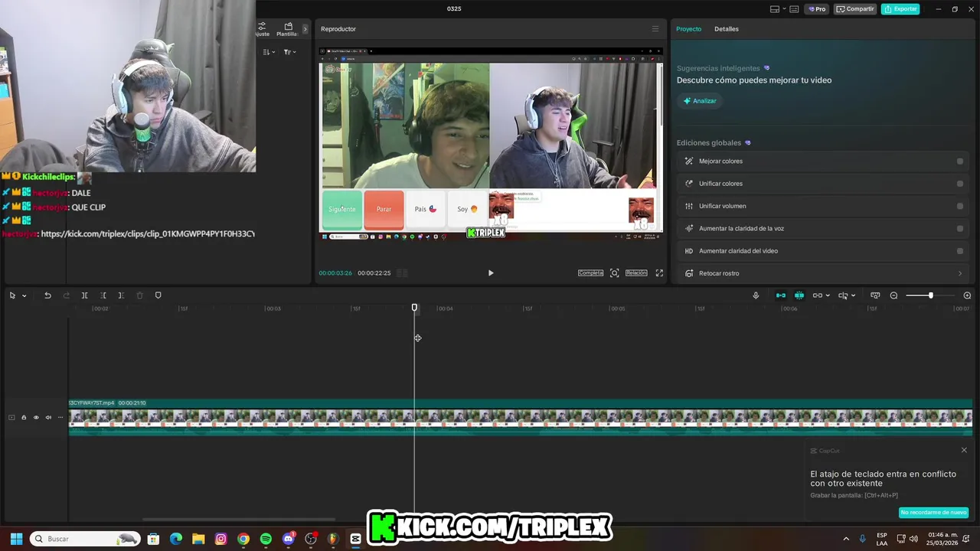Click the redo arrow in timeline toolbar

66,295
